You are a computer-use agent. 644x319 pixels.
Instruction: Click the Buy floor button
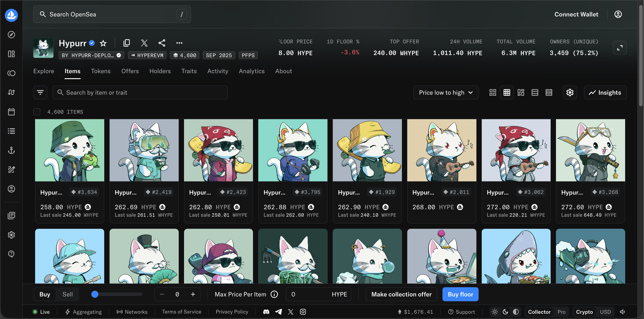(x=460, y=294)
